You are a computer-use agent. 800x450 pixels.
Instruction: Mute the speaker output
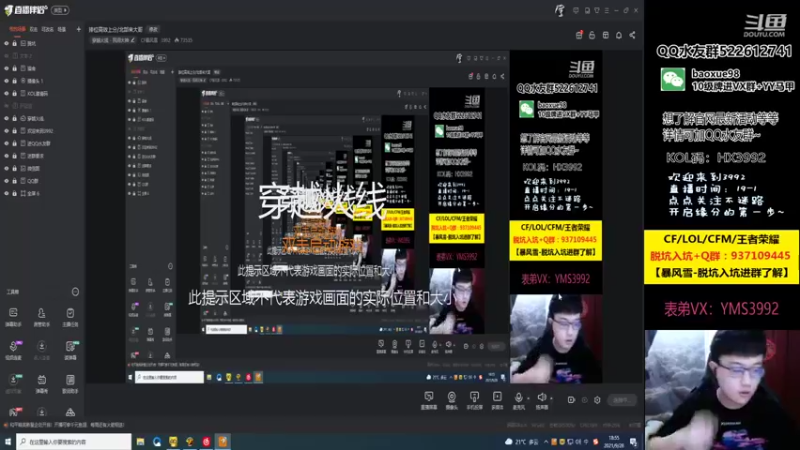click(541, 397)
